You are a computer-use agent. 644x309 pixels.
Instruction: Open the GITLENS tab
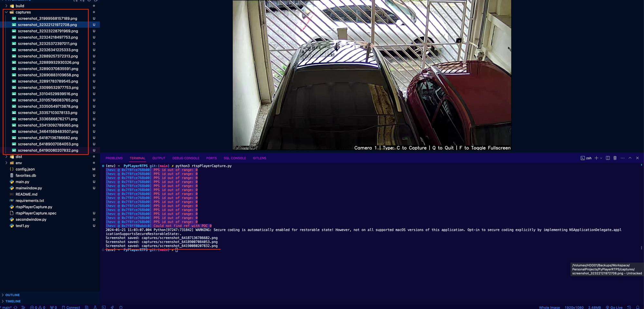coord(260,158)
